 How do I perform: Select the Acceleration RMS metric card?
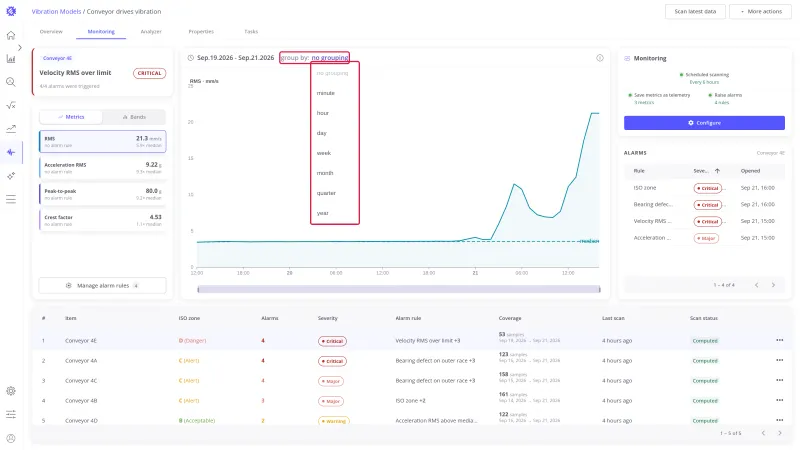(103, 168)
